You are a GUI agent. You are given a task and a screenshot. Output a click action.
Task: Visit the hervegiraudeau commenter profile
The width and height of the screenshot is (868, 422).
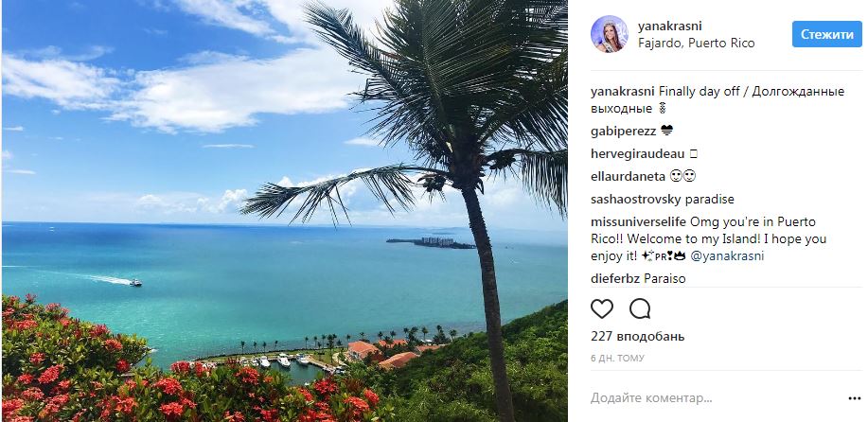[x=638, y=154]
